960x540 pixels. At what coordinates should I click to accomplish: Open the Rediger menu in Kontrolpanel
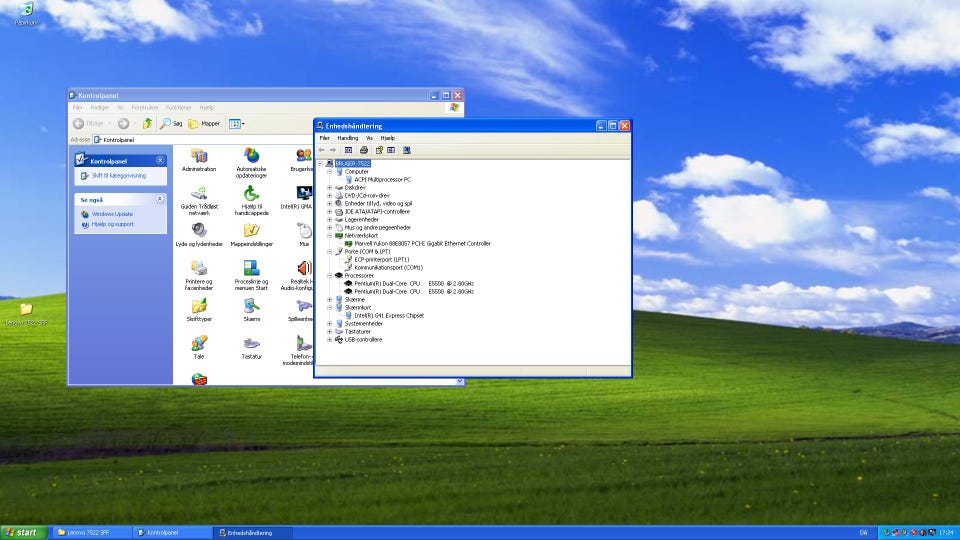point(99,108)
